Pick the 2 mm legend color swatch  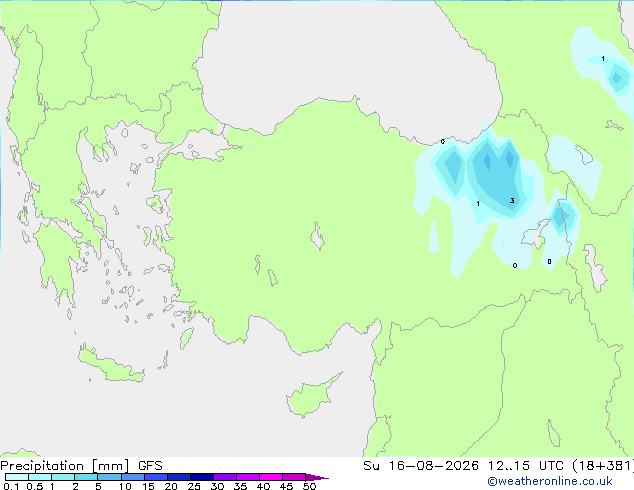86,477
